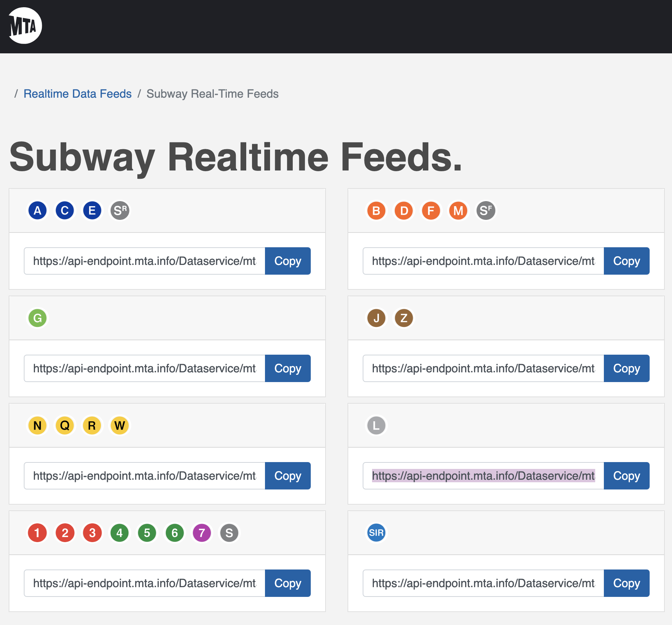
Task: Click the orange F train icon
Action: [431, 210]
